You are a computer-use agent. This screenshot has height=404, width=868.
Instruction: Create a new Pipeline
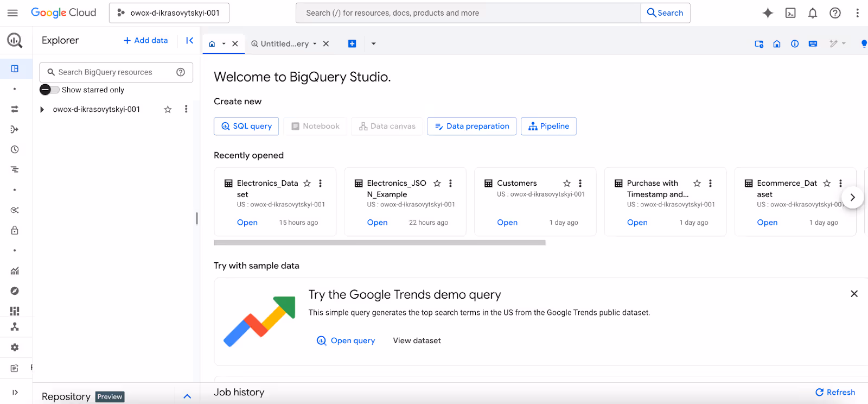[x=548, y=126]
